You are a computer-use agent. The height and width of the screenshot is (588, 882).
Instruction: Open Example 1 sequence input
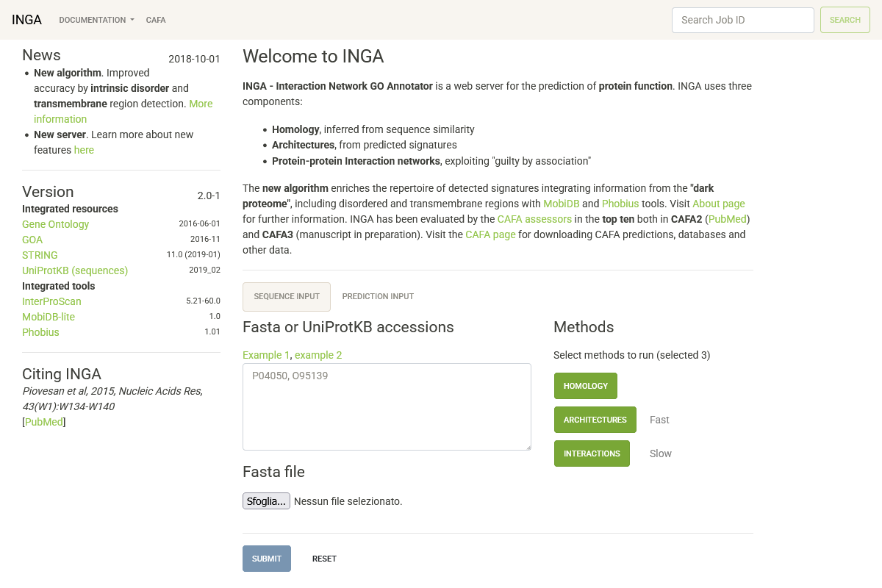tap(265, 354)
